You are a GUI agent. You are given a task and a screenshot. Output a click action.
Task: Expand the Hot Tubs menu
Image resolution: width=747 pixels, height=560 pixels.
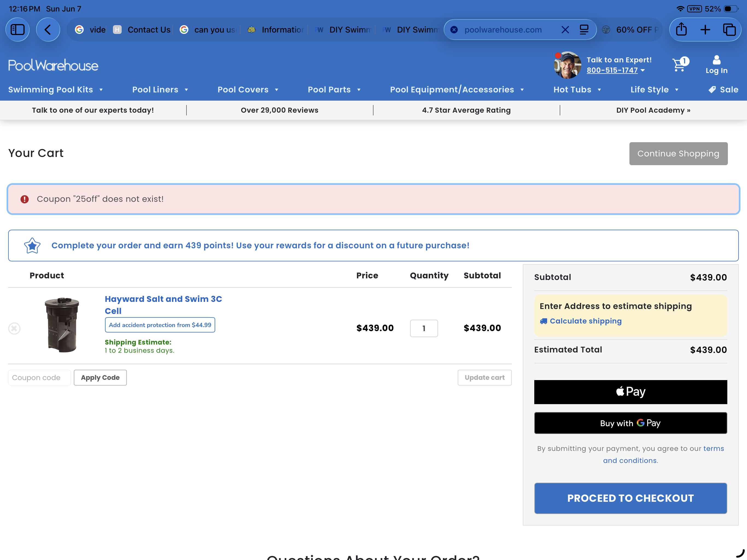click(577, 89)
